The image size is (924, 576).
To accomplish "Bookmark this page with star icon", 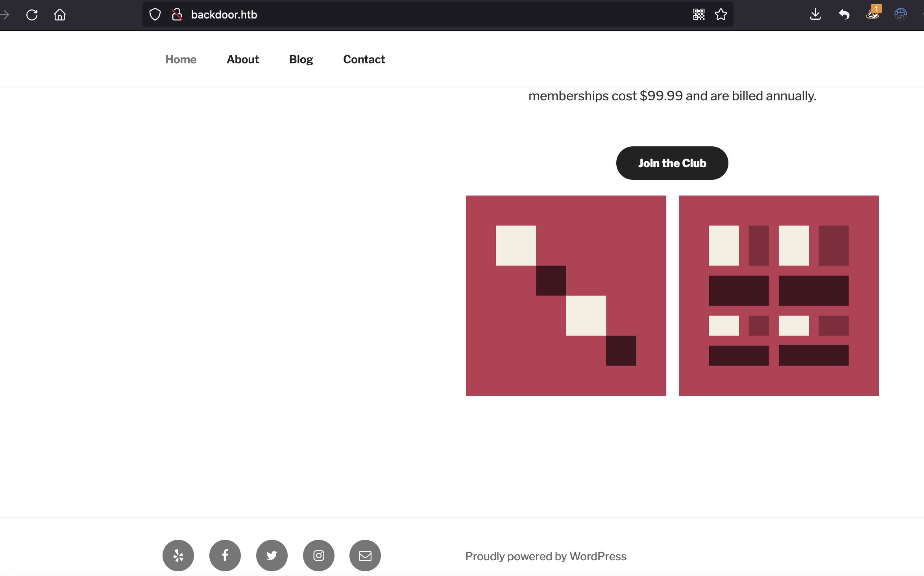I will click(721, 15).
